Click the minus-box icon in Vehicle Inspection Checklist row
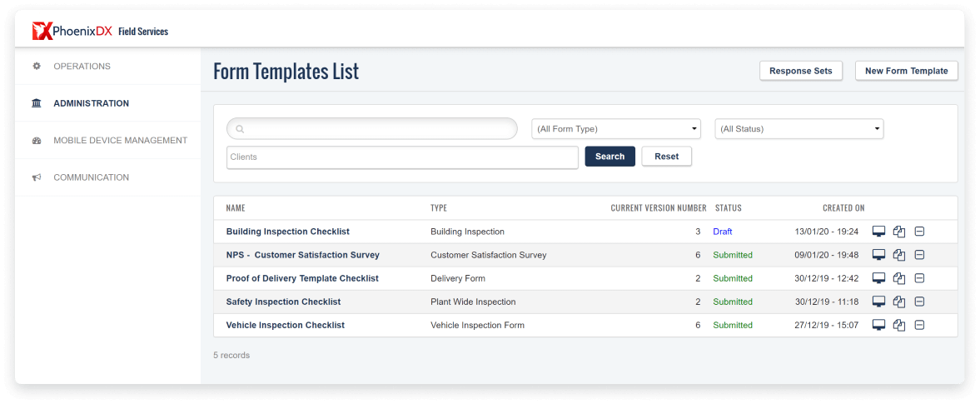The width and height of the screenshot is (980, 404). click(920, 325)
